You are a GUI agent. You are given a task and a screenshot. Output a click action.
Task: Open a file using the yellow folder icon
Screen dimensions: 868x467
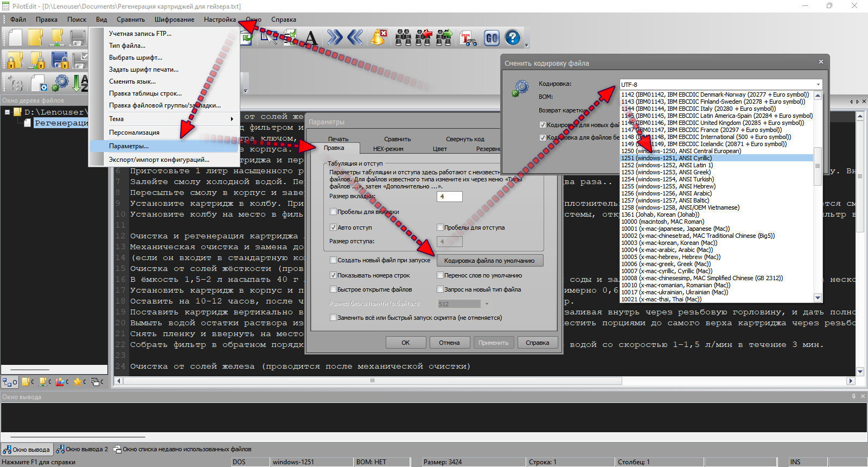click(x=35, y=37)
